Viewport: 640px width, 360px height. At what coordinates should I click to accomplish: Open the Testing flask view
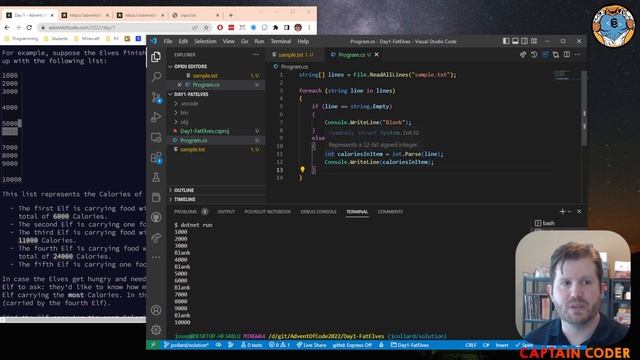click(156, 177)
